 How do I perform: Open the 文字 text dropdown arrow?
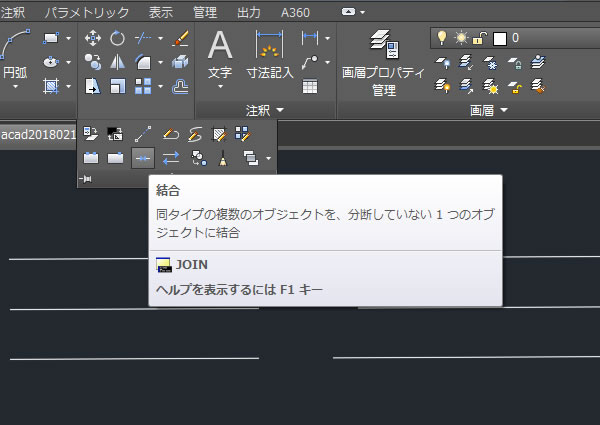(x=220, y=87)
